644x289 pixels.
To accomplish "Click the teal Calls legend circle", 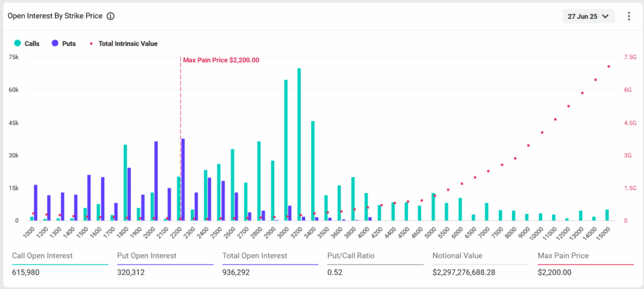I will point(17,43).
